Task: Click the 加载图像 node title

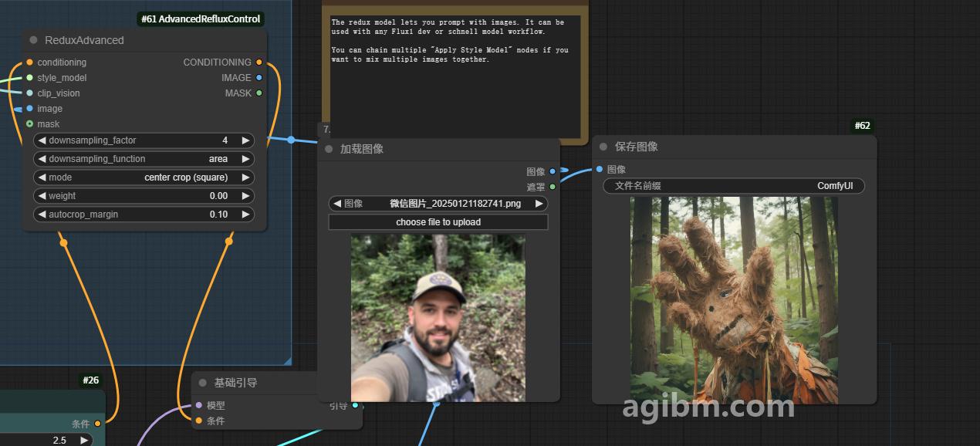Action: tap(362, 149)
